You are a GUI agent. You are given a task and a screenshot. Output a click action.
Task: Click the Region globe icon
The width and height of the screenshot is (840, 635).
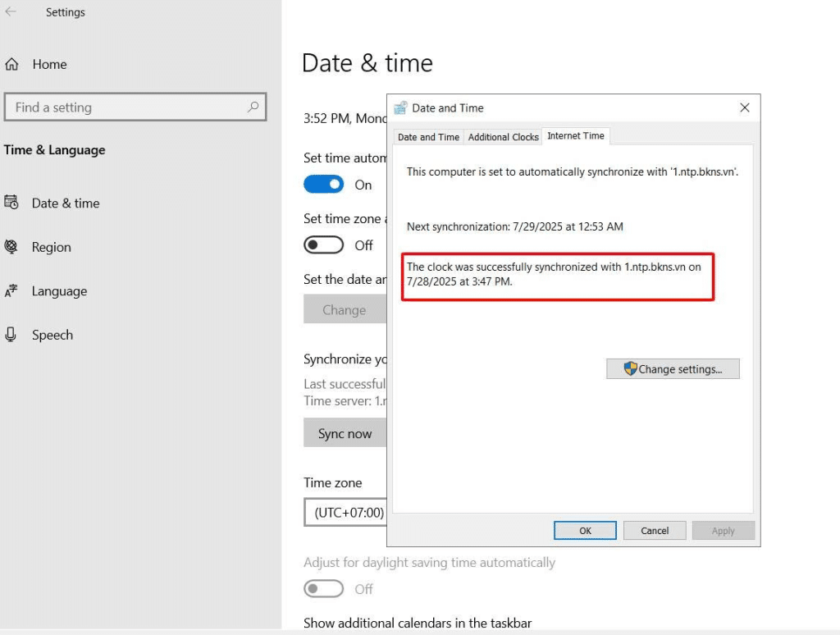click(x=11, y=247)
